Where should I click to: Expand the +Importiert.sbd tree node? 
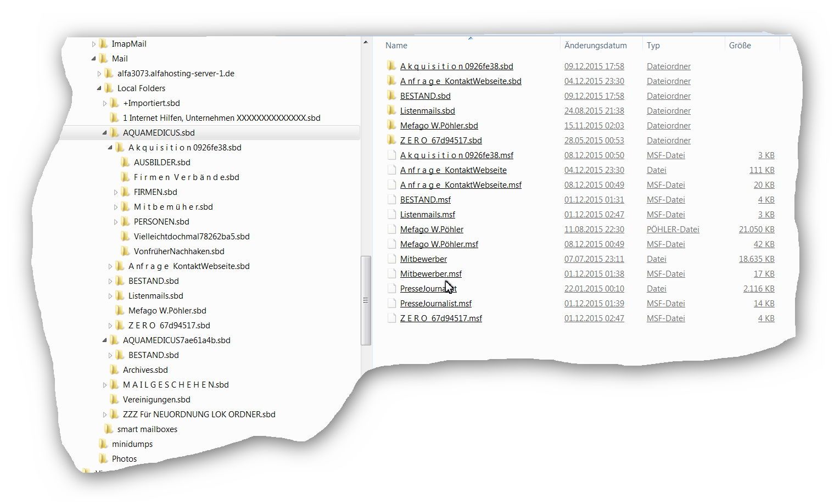pos(104,103)
